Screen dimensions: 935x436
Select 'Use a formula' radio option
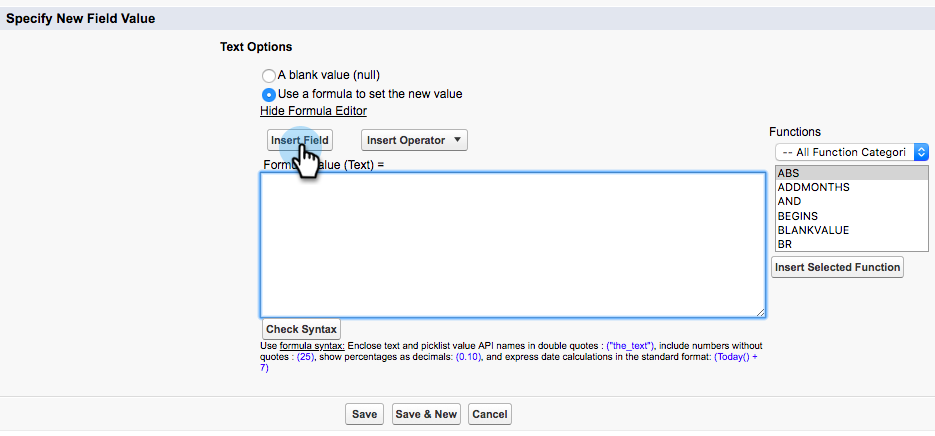tap(268, 95)
